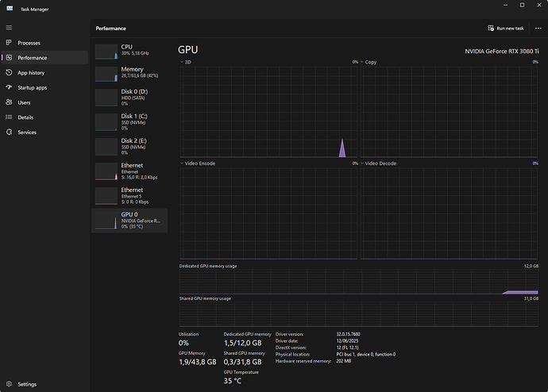This screenshot has width=548, height=392.
Task: Open the three-dot more options menu
Action: click(538, 28)
